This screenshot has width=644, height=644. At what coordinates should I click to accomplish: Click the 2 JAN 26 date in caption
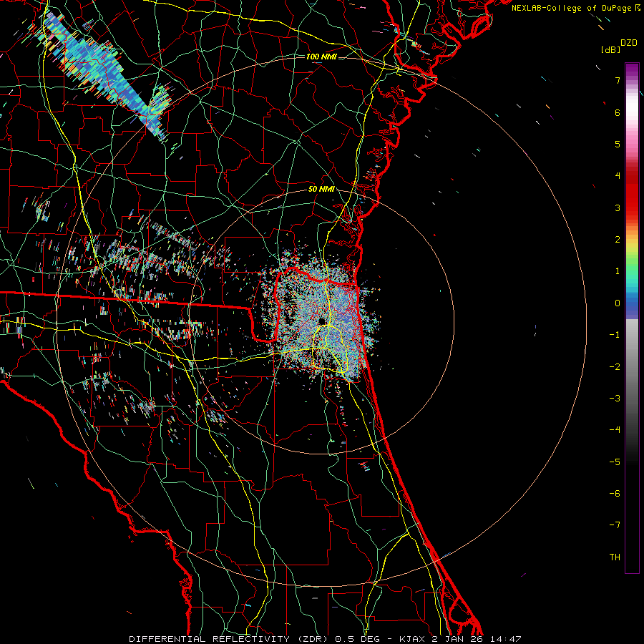(457, 639)
